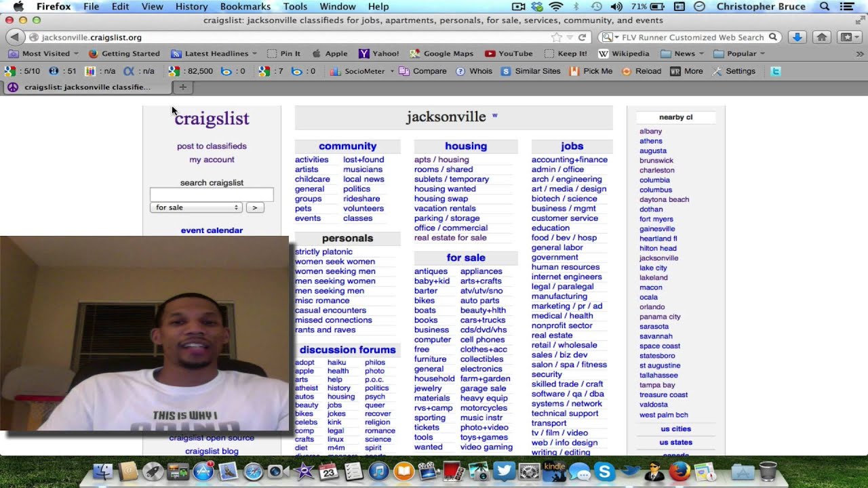Show more bookmarks with the double chevron
Viewport: 868px width, 488px height.
click(861, 54)
